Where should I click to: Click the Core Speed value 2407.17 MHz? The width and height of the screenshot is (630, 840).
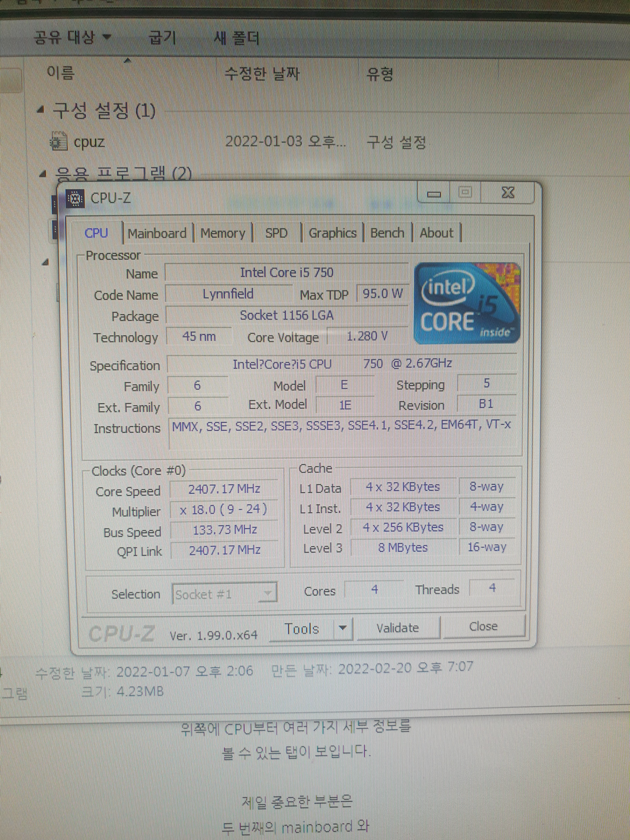click(x=224, y=489)
